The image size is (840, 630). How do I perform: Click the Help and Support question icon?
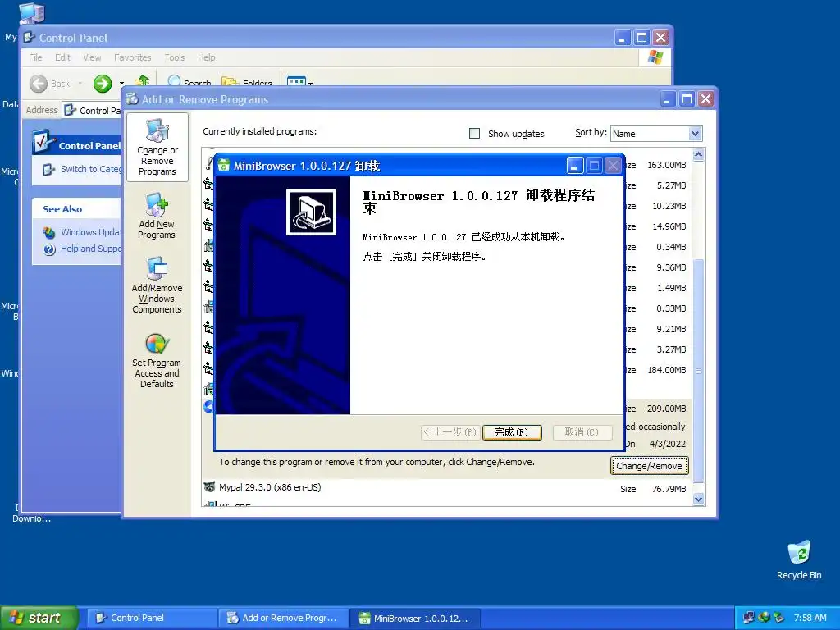tap(49, 249)
